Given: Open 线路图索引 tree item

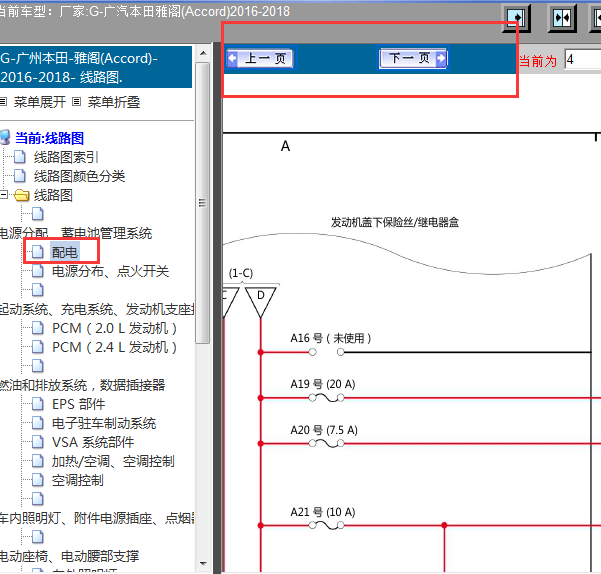Looking at the screenshot, I should click(66, 157).
